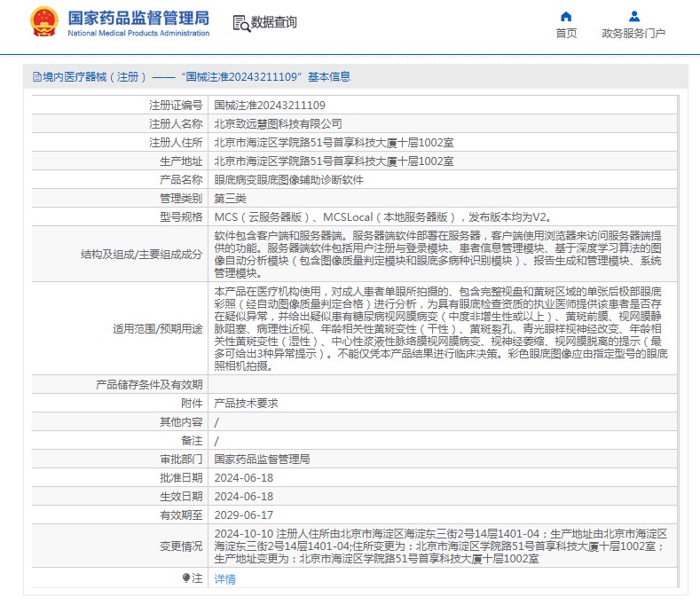700x605 pixels.
Task: Click the document icon before 境内医疗器械
Action: (37, 77)
